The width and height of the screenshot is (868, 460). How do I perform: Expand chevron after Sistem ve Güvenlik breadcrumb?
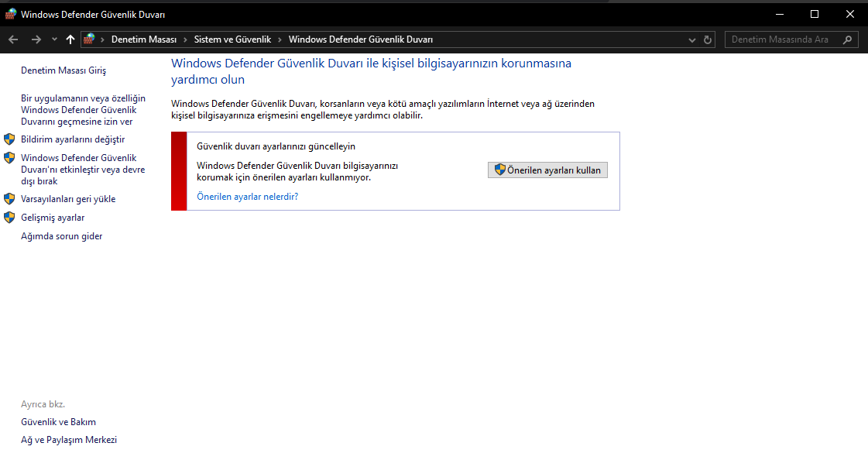pyautogui.click(x=280, y=39)
